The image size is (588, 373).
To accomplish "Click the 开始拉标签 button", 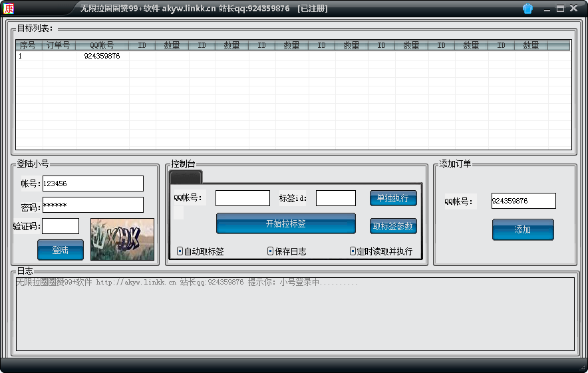I will [285, 223].
